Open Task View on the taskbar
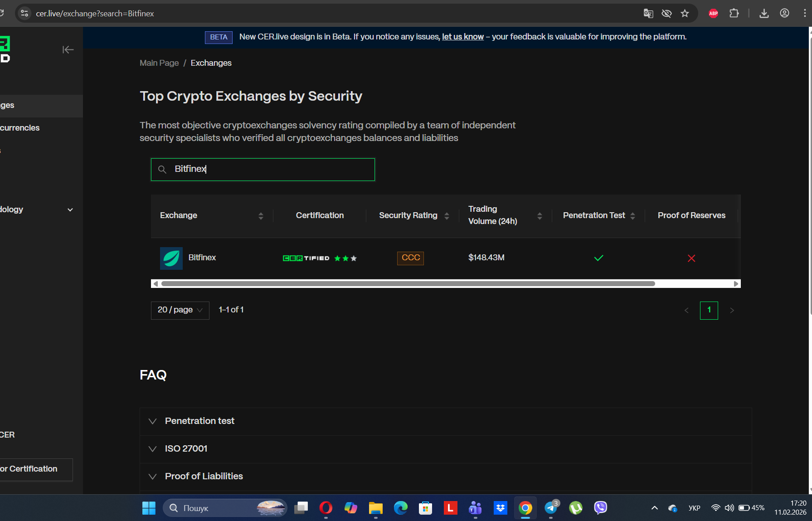Viewport: 812px width, 521px height. click(301, 508)
